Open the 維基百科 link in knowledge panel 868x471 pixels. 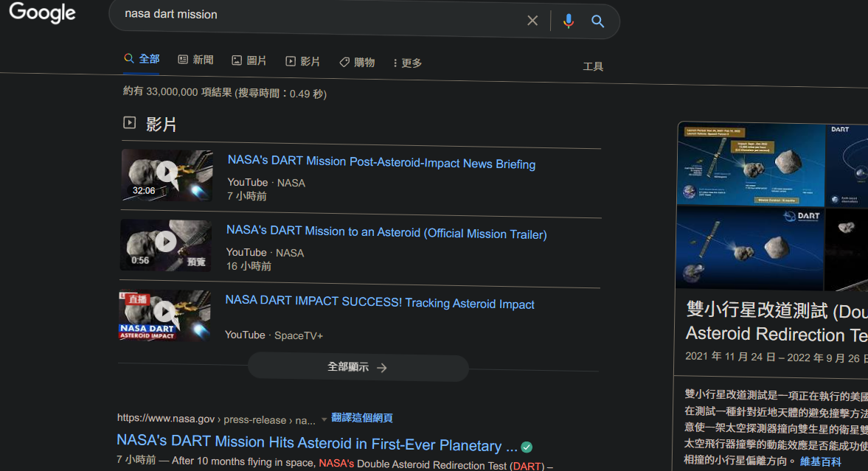pos(820,461)
